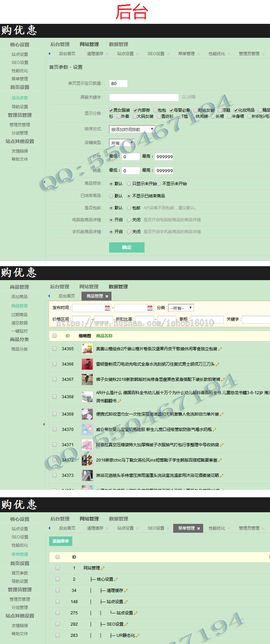270x644 pixels.
Task: Tick the row checkbox for product 34368
Action: click(55, 397)
